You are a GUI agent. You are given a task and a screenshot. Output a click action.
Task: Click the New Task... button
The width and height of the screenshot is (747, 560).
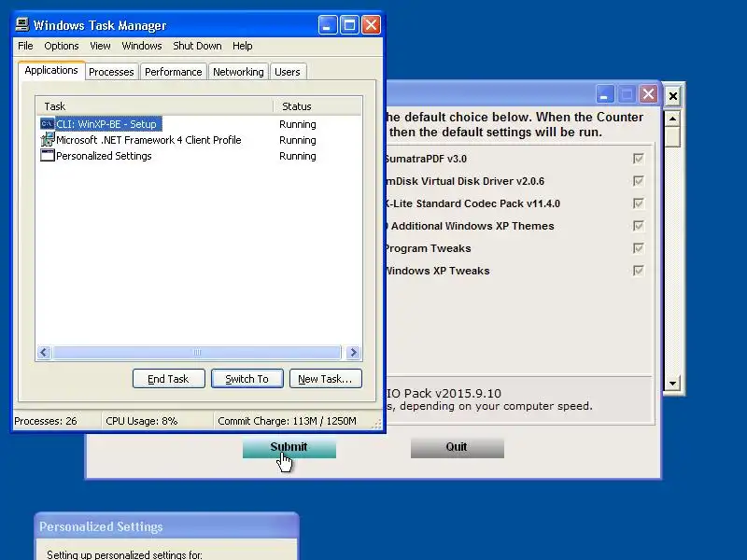[325, 379]
